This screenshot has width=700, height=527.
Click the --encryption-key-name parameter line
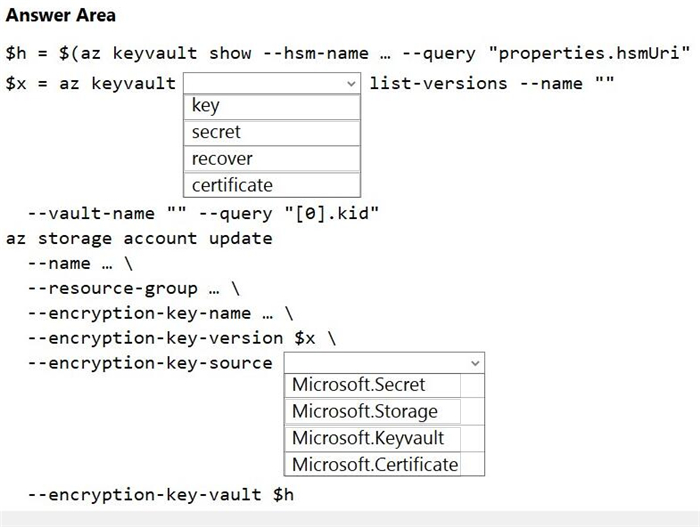pos(160,314)
